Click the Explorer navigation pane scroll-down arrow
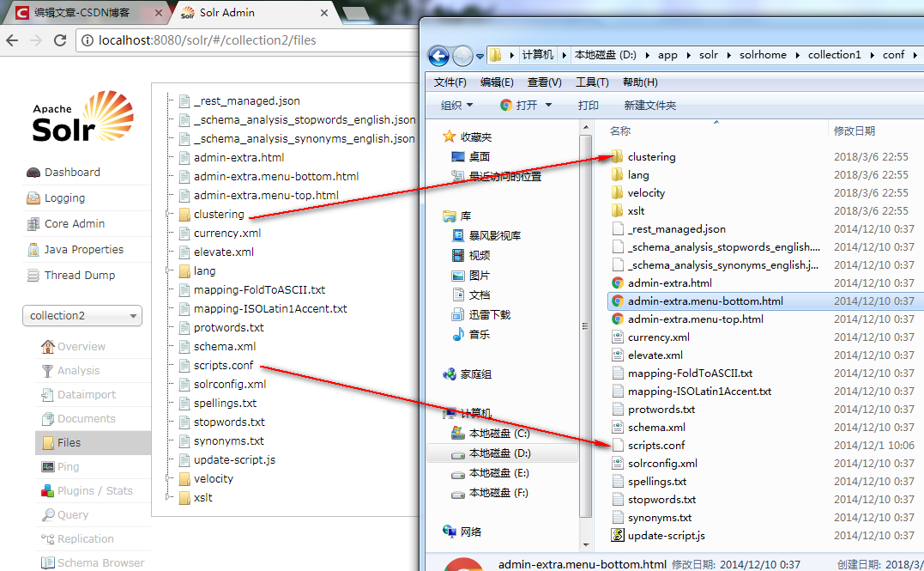 pos(586,544)
